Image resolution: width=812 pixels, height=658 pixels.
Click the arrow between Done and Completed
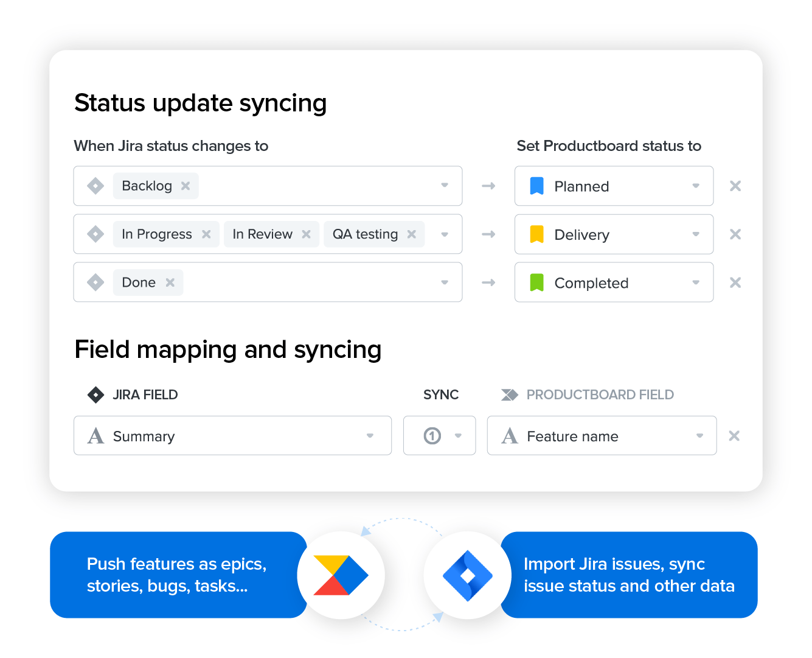[488, 282]
